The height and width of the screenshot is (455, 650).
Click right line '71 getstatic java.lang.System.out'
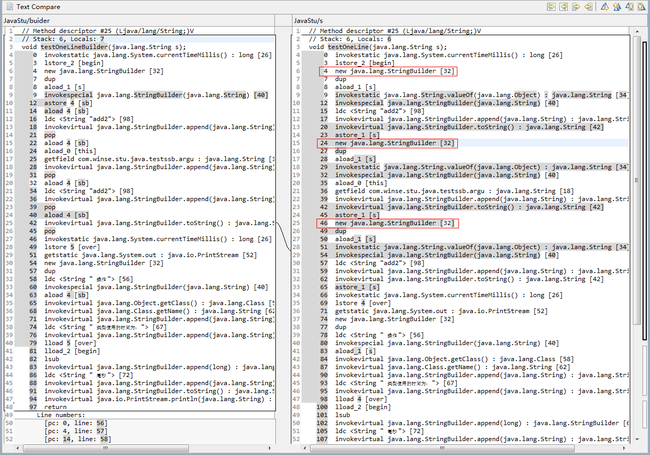[434, 311]
